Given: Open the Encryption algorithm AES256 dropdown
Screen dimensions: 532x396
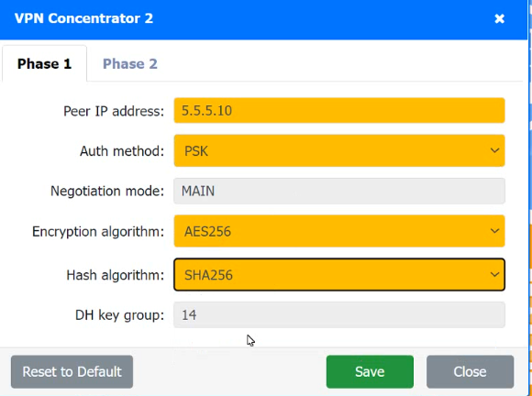Looking at the screenshot, I should tap(339, 231).
